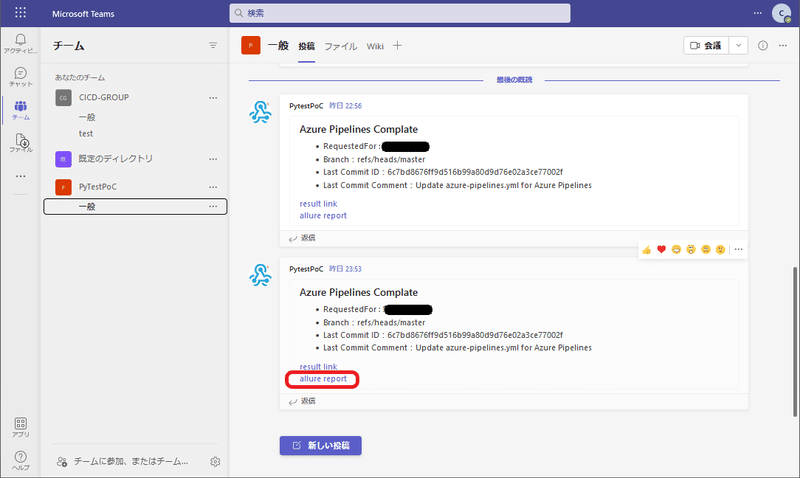
Task: Add a new tab with plus icon
Action: pos(397,45)
